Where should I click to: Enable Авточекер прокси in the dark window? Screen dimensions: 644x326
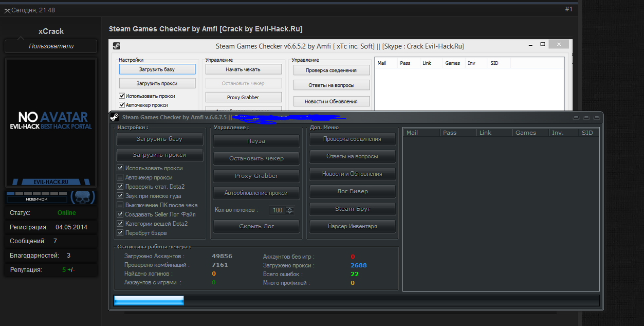point(120,177)
